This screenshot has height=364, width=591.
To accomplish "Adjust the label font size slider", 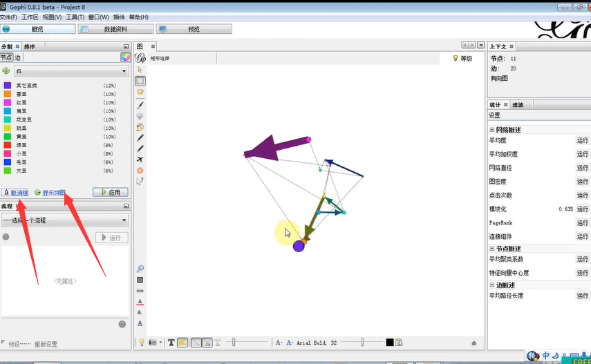I will (x=362, y=342).
